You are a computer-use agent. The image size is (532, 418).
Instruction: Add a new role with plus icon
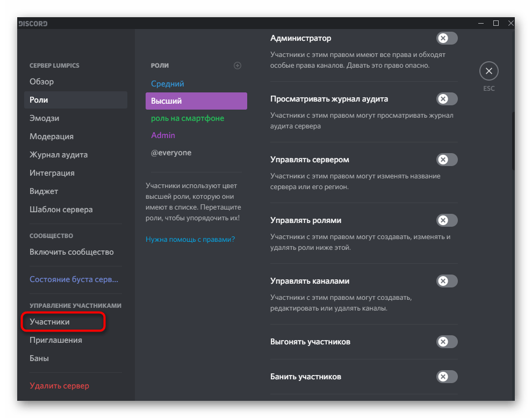pyautogui.click(x=238, y=66)
